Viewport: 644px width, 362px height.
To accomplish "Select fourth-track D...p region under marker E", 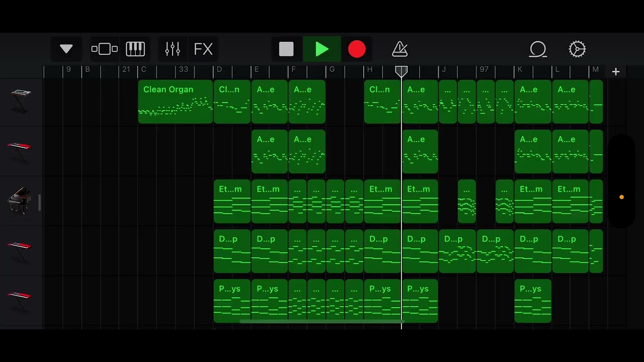I will pos(270,251).
